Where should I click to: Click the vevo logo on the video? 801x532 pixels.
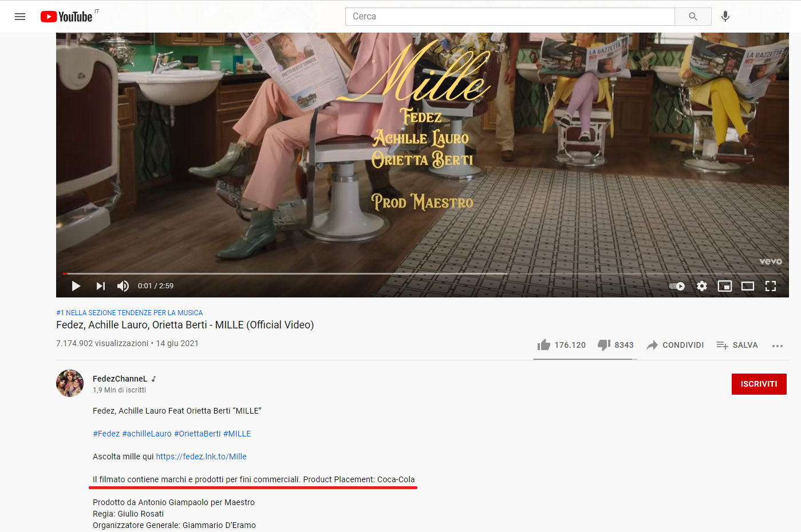771,261
